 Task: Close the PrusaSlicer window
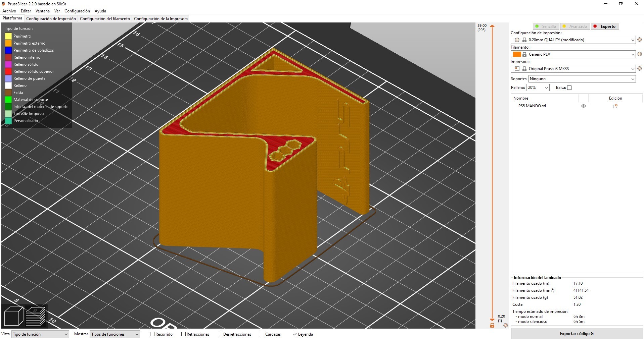636,4
